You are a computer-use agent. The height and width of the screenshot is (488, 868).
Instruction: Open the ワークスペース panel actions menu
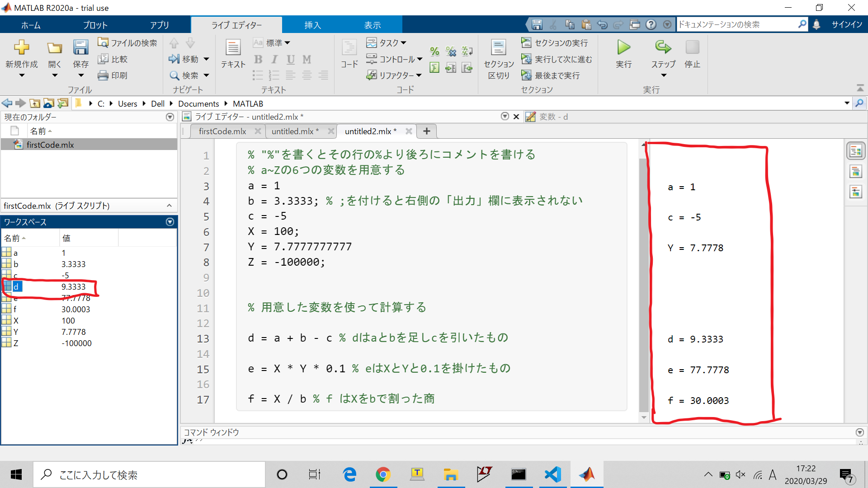click(x=170, y=222)
